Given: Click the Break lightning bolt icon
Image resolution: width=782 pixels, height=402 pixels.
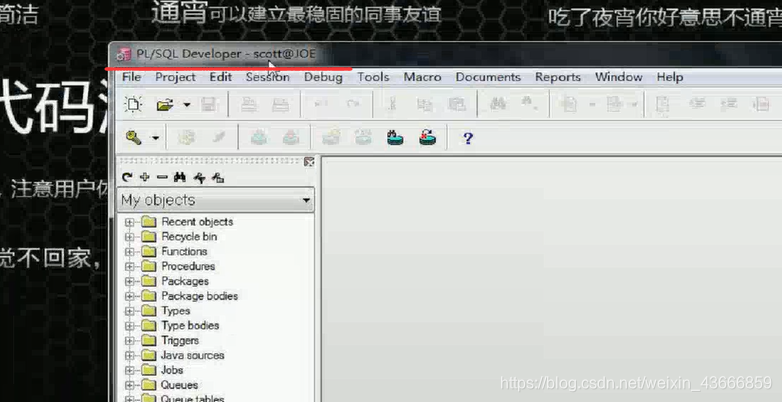Looking at the screenshot, I should [218, 138].
